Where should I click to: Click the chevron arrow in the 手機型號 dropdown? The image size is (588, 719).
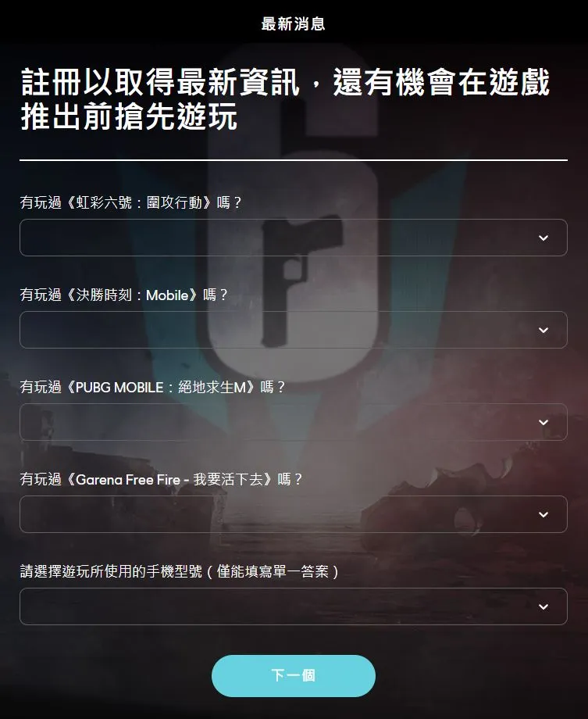point(543,606)
